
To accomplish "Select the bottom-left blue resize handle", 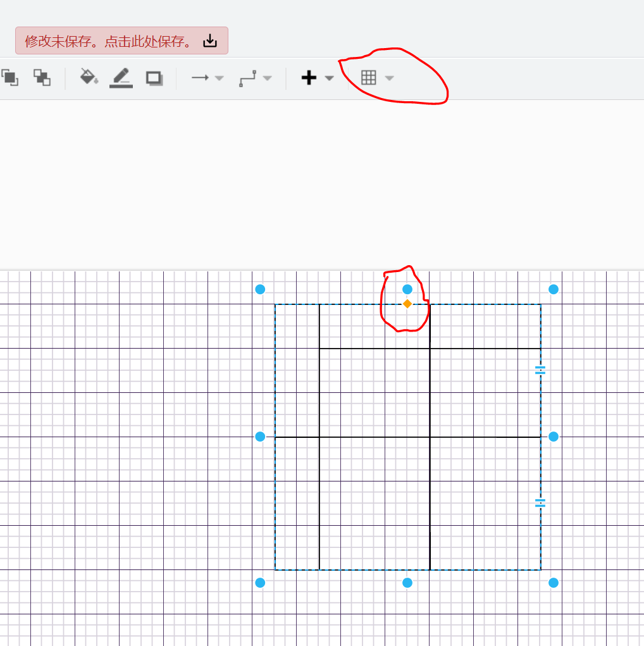I will pyautogui.click(x=260, y=583).
